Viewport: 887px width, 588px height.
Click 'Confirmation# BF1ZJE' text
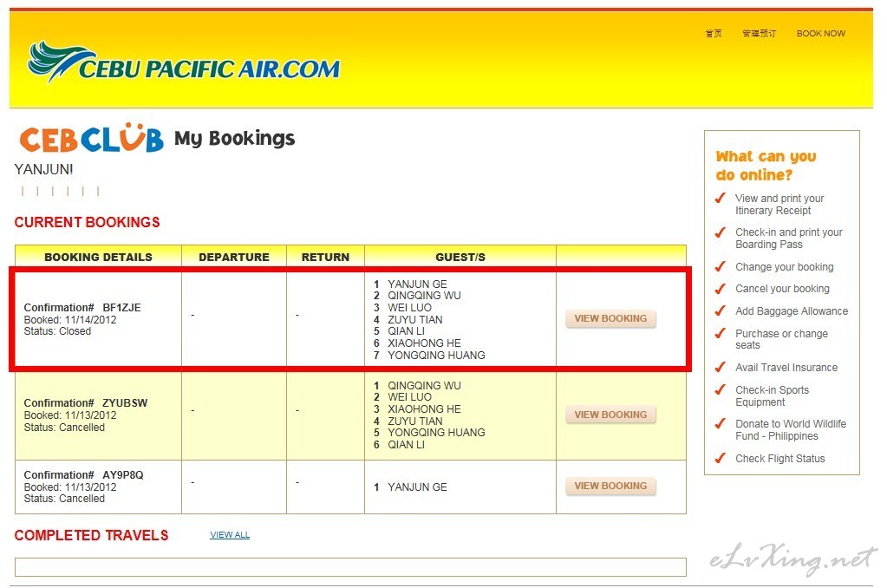(x=82, y=308)
